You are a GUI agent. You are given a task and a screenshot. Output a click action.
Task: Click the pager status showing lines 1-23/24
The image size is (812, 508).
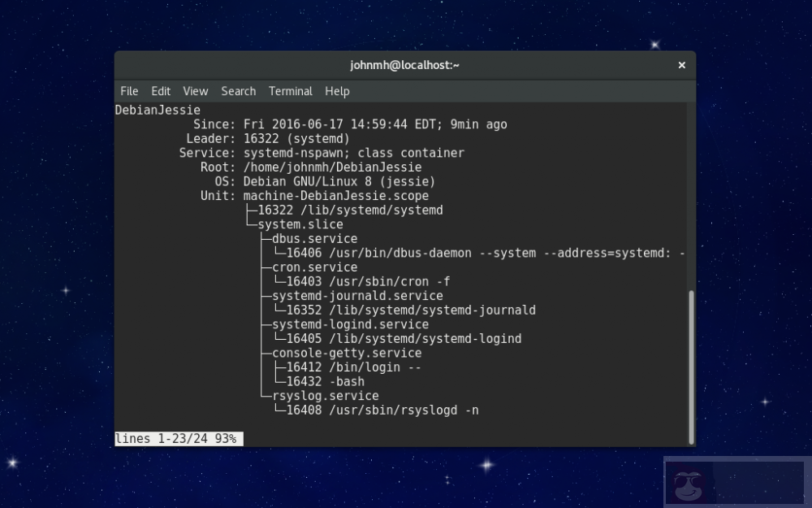click(177, 438)
